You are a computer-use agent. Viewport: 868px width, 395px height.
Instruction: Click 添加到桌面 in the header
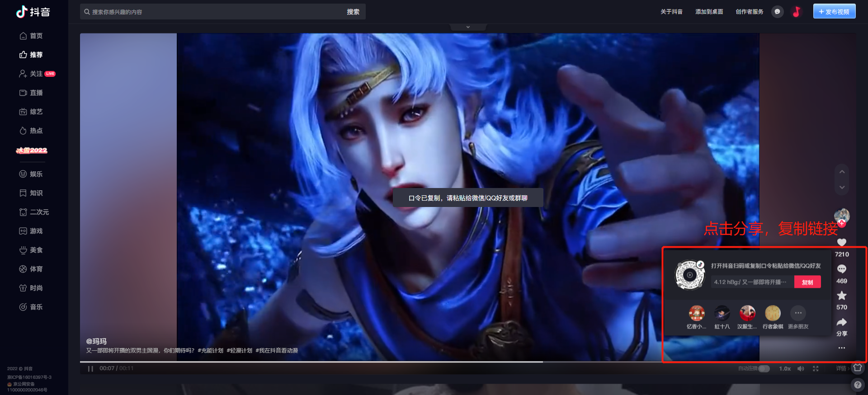[x=709, y=12]
